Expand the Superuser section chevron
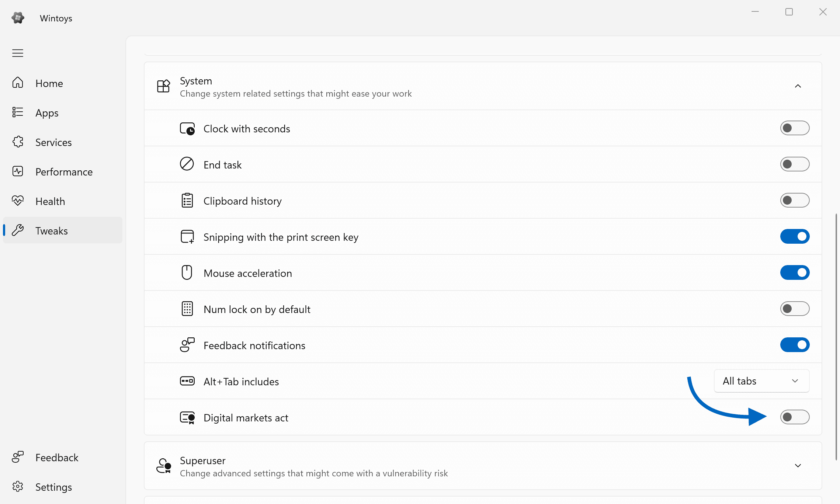The width and height of the screenshot is (840, 504). 798,466
